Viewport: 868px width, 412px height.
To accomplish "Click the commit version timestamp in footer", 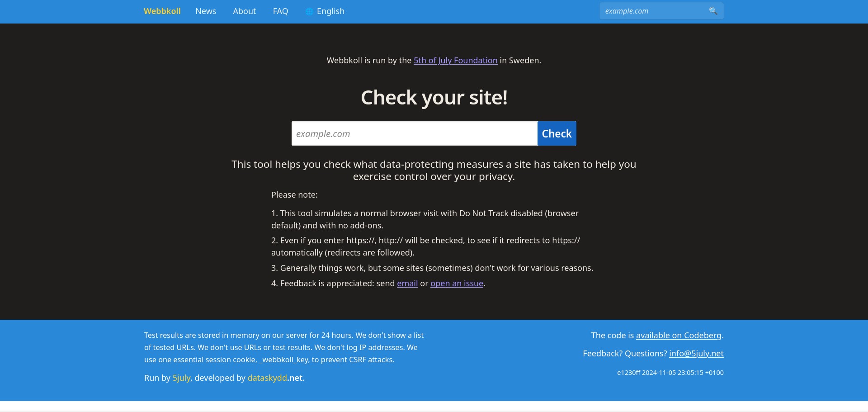I will click(x=670, y=373).
